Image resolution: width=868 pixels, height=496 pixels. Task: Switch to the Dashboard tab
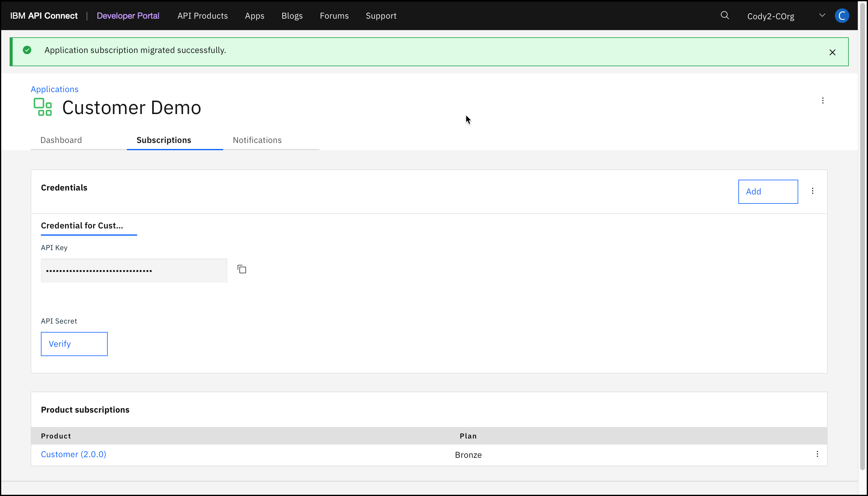[x=61, y=140]
